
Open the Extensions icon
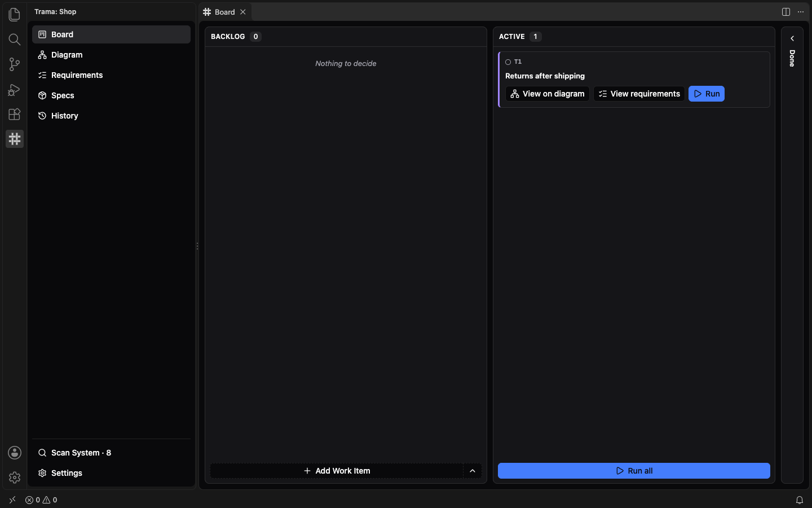coord(15,114)
